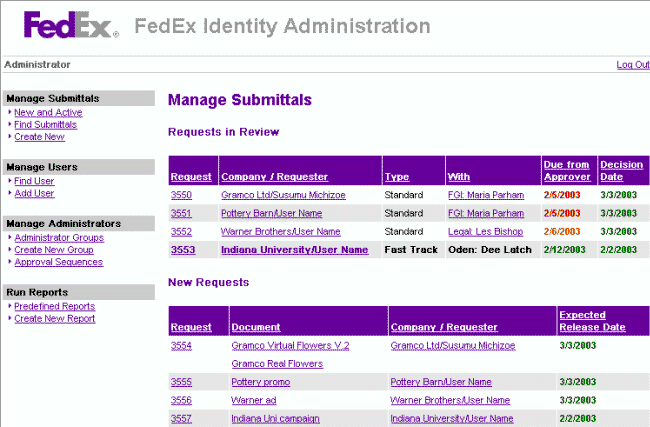Open the Gramco Real Flowers document
This screenshot has height=427, width=650.
[277, 364]
